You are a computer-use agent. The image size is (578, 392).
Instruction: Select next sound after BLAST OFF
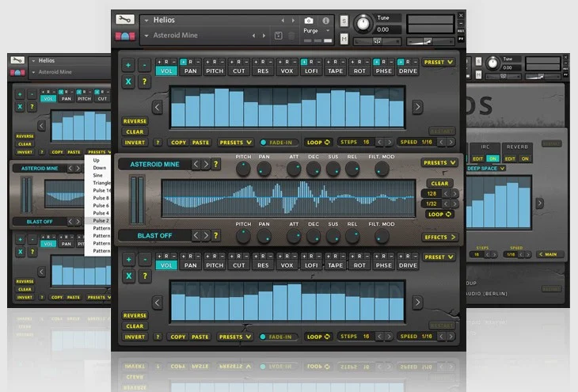tap(206, 235)
